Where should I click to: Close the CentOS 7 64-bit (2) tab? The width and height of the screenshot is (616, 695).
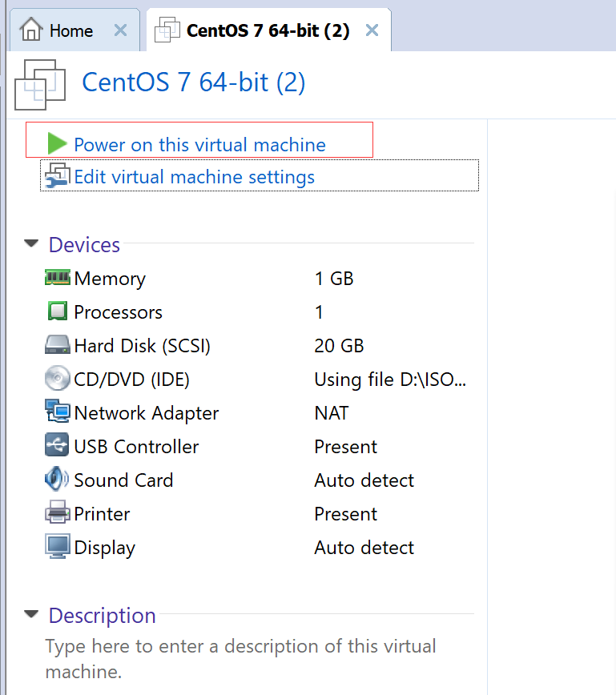click(372, 31)
